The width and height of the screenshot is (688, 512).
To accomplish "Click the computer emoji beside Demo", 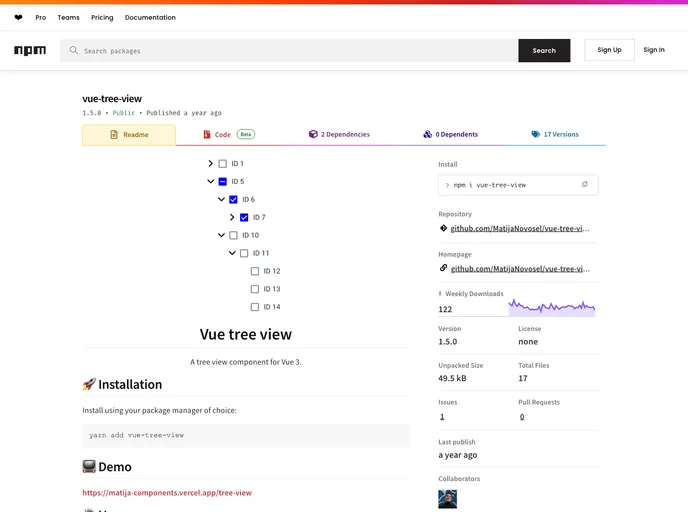I will pyautogui.click(x=89, y=466).
